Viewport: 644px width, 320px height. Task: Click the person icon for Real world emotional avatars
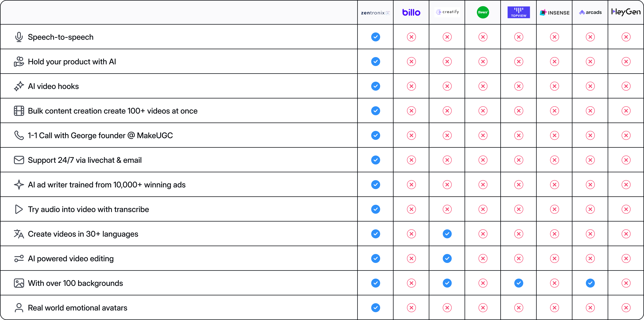(x=19, y=308)
